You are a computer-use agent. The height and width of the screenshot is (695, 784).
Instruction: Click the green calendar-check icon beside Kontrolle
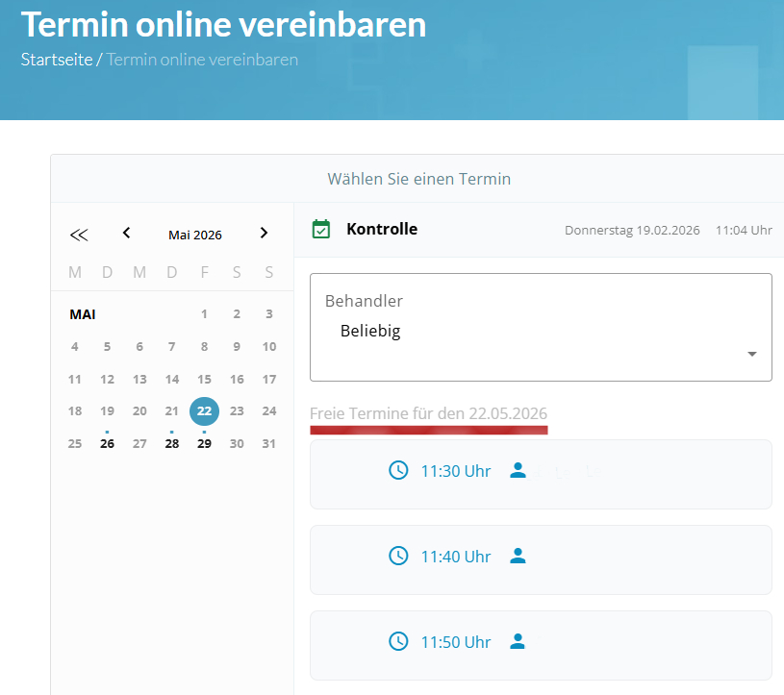pyautogui.click(x=321, y=229)
